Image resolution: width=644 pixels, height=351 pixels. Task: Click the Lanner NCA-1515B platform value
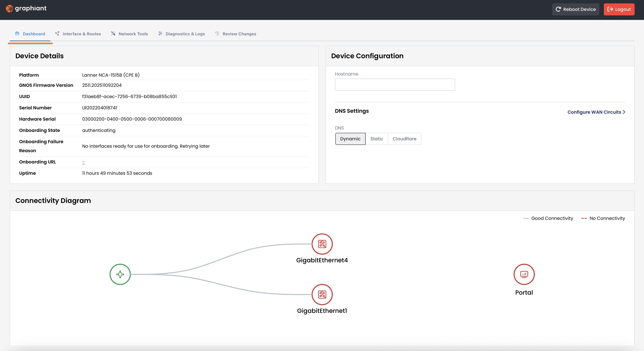pyautogui.click(x=111, y=75)
